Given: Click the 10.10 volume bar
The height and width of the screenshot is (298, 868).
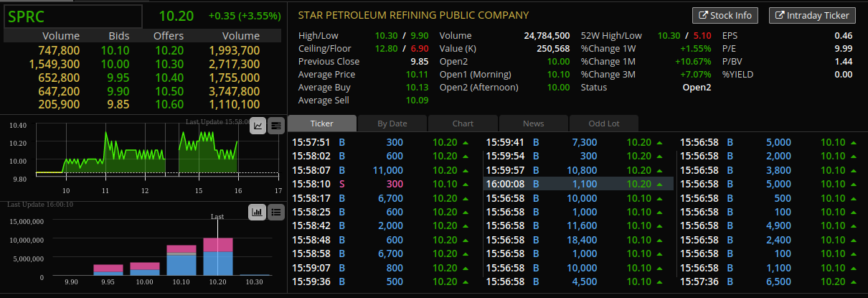Looking at the screenshot, I should click(181, 260).
